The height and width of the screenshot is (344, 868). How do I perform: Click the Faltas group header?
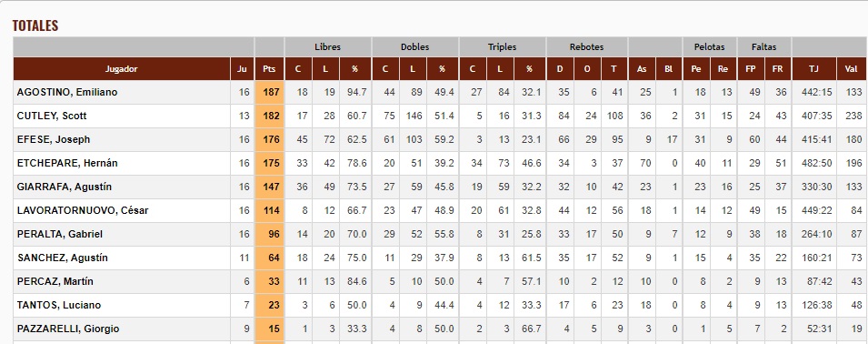763,47
